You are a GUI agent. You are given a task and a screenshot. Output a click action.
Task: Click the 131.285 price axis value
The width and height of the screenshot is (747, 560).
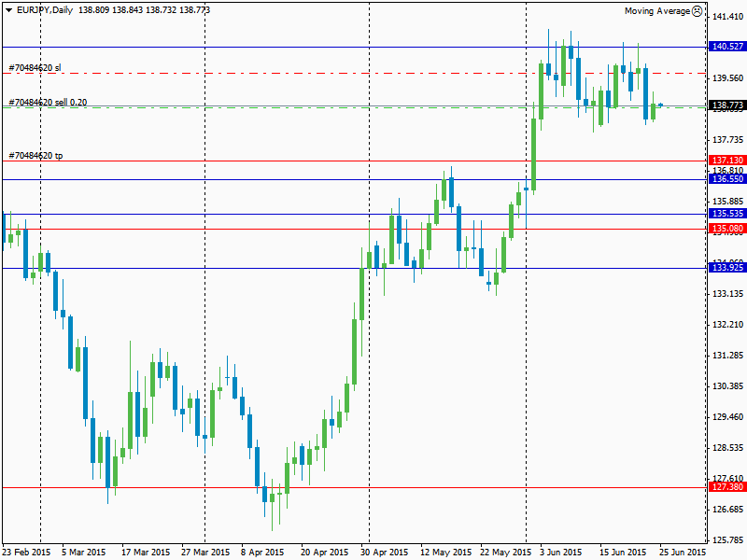coord(727,356)
